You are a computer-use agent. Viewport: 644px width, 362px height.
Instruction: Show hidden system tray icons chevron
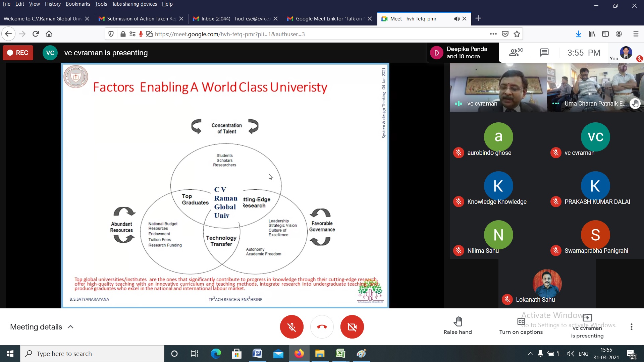pos(530,354)
